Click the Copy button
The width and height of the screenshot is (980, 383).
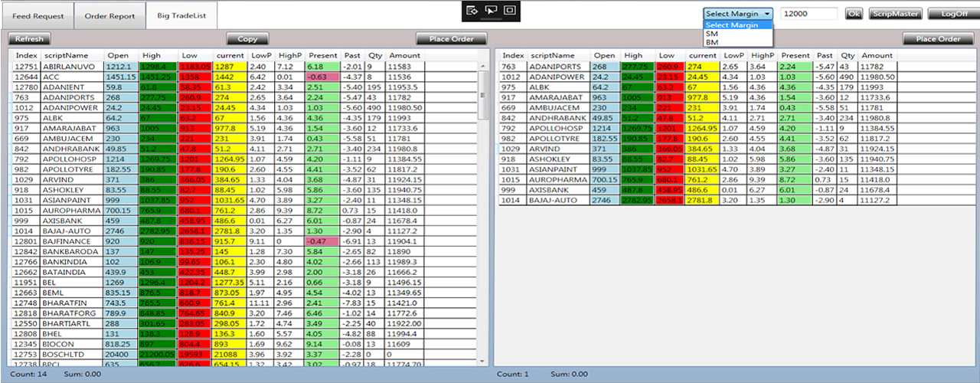click(x=247, y=39)
